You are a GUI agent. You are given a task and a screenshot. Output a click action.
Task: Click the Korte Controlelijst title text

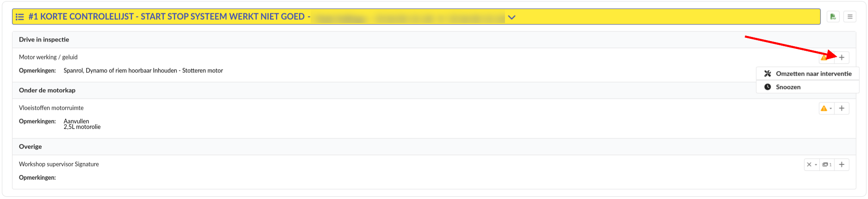(166, 17)
